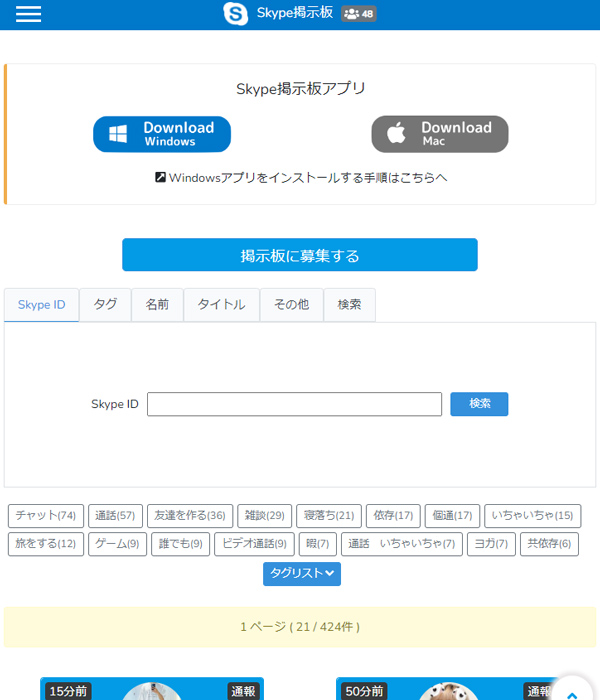Filter by ゲーム(9) tag
Screen dimensions: 600x700
[117, 544]
